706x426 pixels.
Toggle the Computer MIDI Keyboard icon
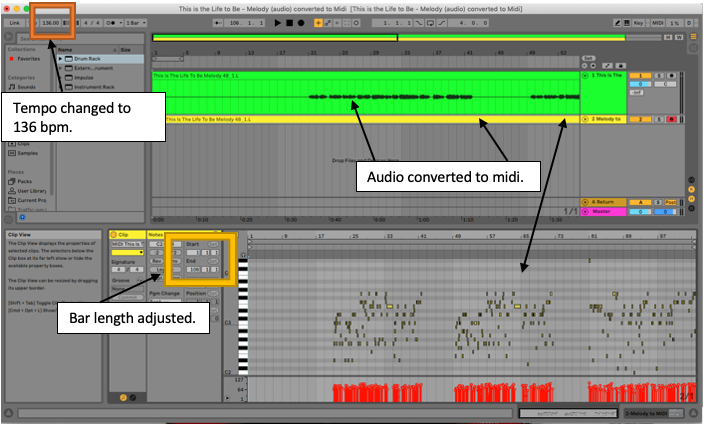click(x=626, y=23)
